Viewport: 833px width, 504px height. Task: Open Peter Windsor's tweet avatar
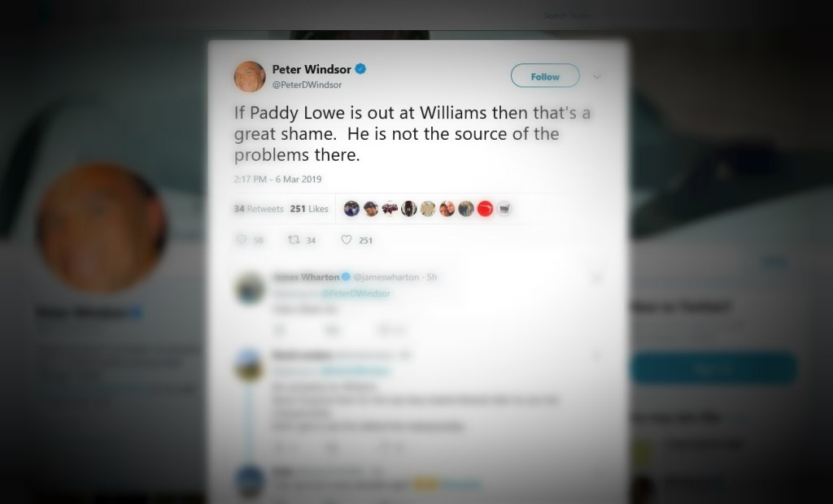[250, 76]
